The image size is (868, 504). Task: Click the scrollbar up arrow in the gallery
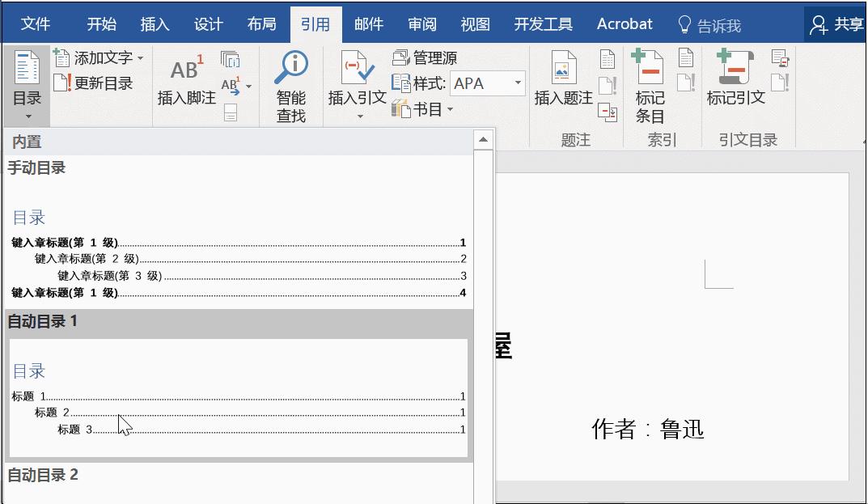click(x=483, y=139)
